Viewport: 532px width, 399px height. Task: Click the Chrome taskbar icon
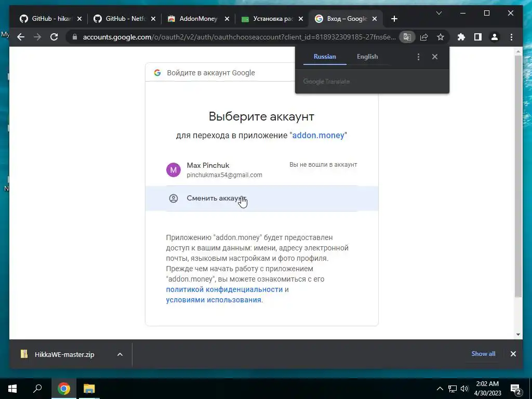(63, 389)
